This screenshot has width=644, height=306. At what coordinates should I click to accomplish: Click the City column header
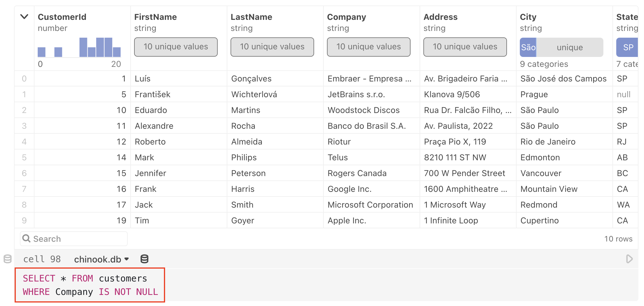pyautogui.click(x=528, y=17)
